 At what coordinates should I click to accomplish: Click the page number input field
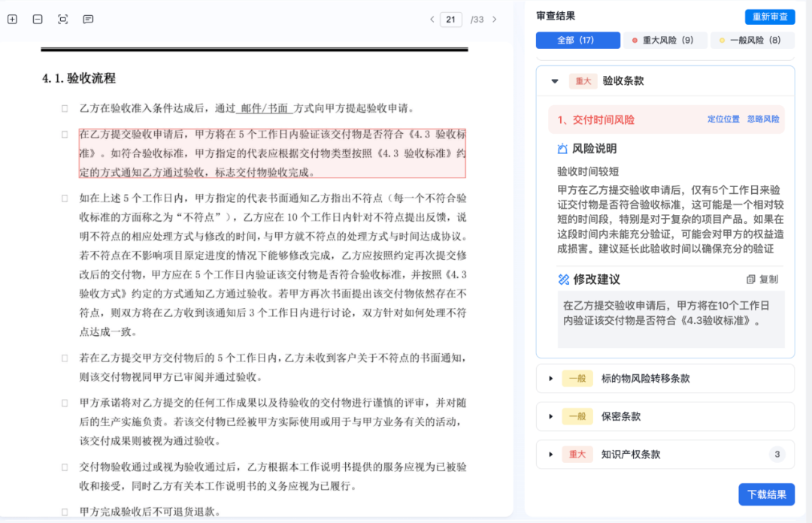[451, 19]
